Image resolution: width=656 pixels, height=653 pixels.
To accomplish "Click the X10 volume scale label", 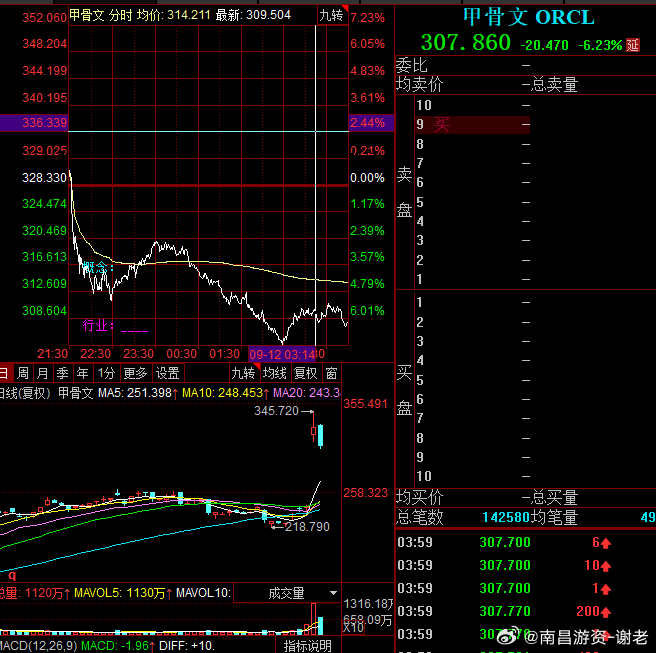I will (x=354, y=627).
